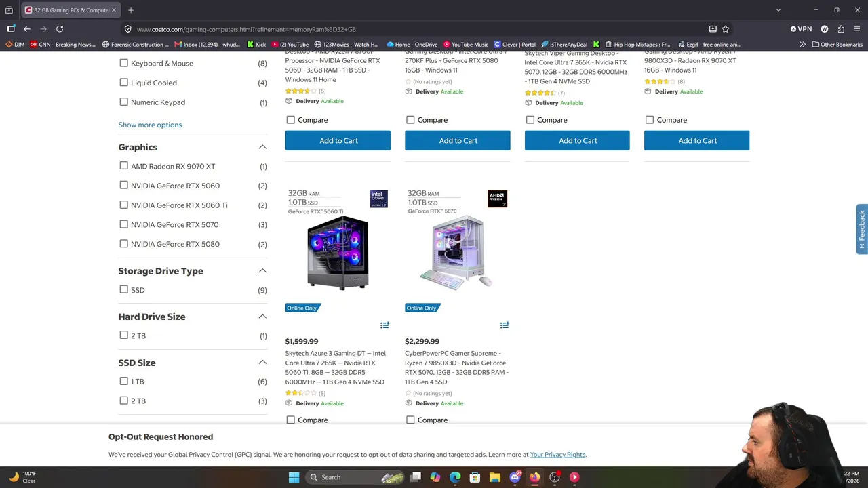Collapse the Storage Drive Type section
This screenshot has height=488, width=868.
click(262, 271)
